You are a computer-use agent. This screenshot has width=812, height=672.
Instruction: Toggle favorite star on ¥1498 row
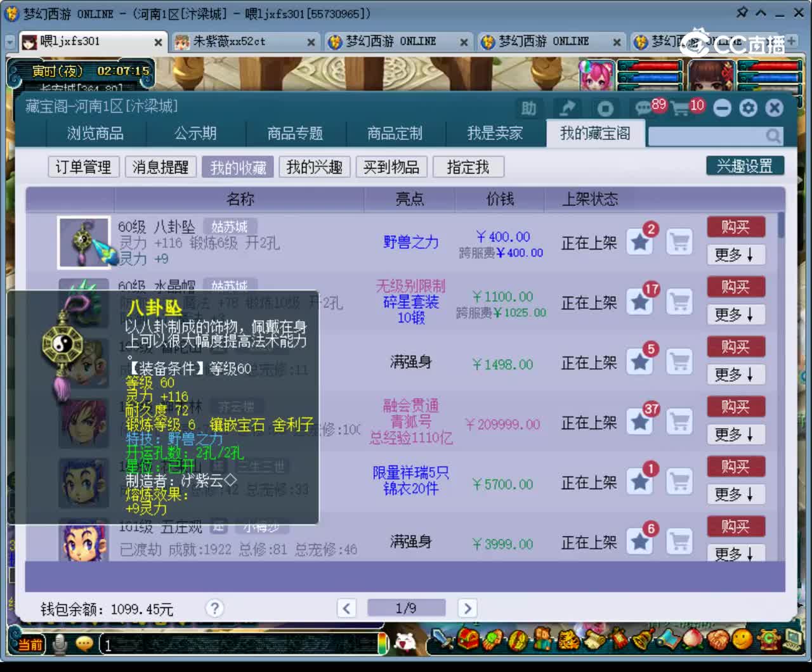(640, 362)
